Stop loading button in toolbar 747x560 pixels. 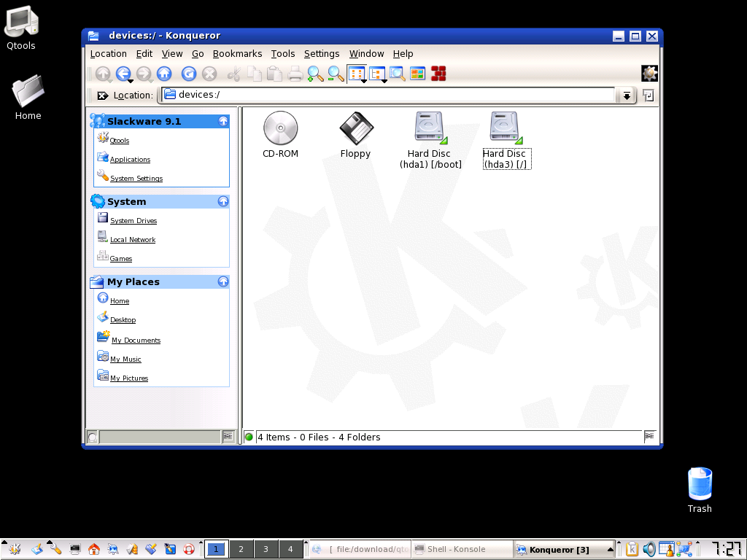tap(209, 74)
